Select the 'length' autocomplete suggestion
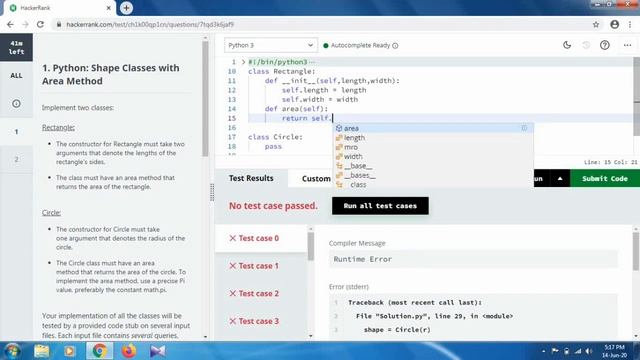 click(433, 138)
